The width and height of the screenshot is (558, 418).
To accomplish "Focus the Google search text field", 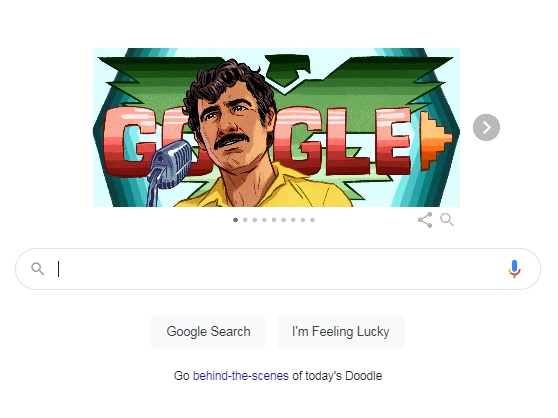I will click(278, 269).
